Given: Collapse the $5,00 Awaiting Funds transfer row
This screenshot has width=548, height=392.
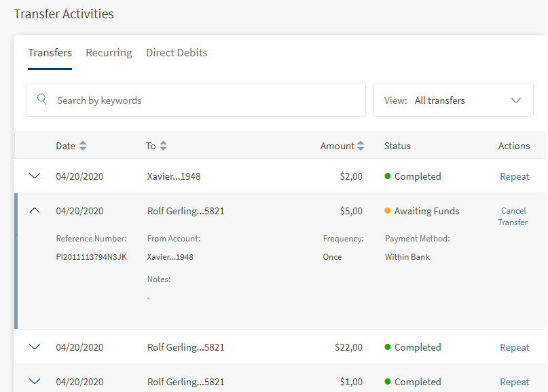Looking at the screenshot, I should 35,211.
